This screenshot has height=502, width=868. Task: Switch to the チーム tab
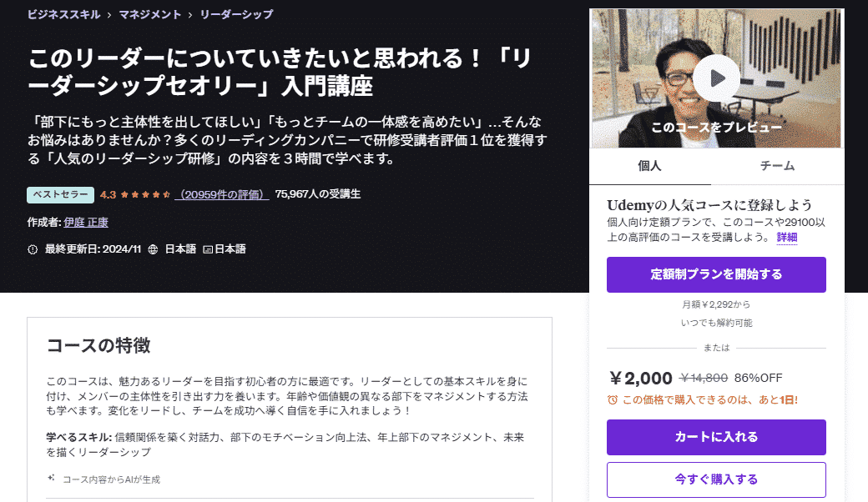coord(779,166)
